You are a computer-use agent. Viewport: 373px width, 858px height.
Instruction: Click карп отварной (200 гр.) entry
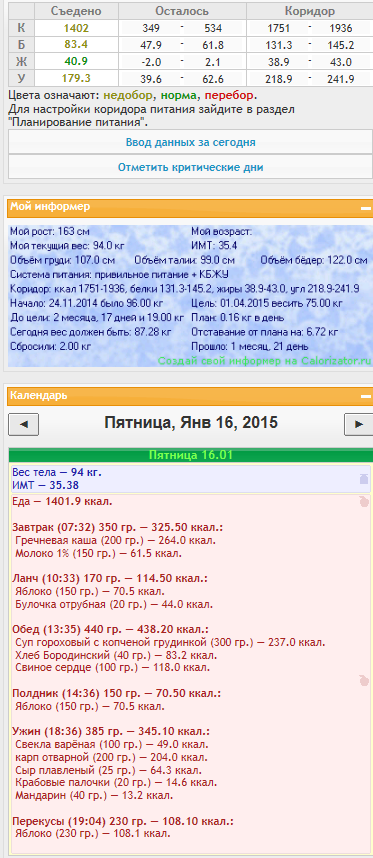(x=111, y=757)
